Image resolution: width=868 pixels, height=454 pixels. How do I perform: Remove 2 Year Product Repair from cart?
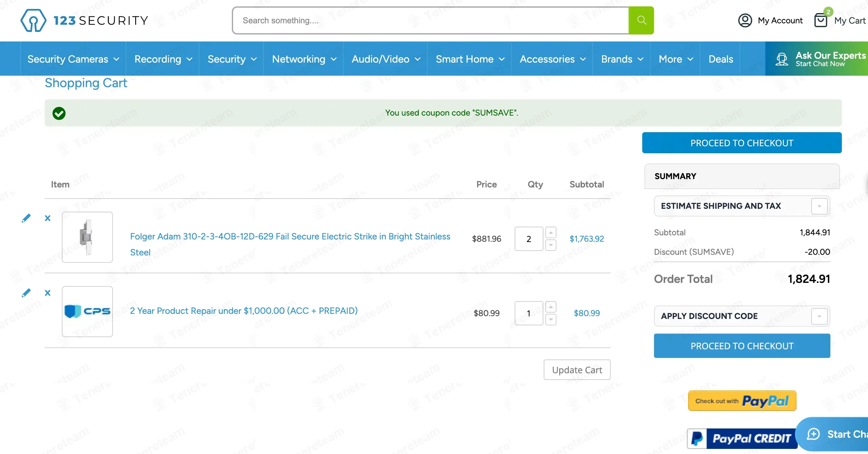(x=48, y=293)
